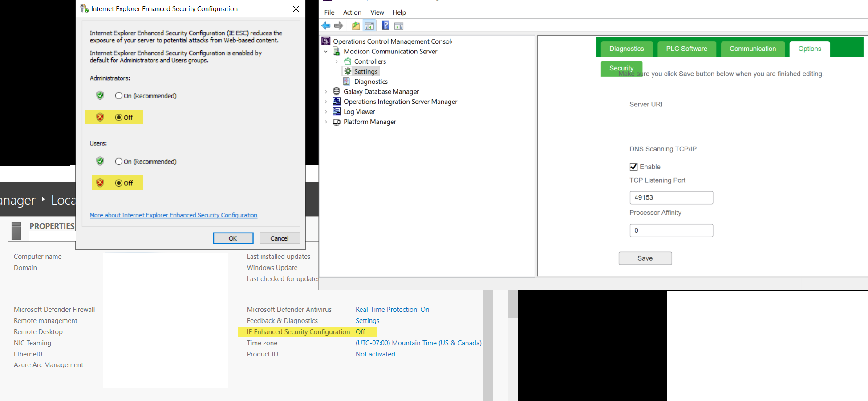
Task: Switch to the PLC Software tab
Action: click(x=687, y=49)
